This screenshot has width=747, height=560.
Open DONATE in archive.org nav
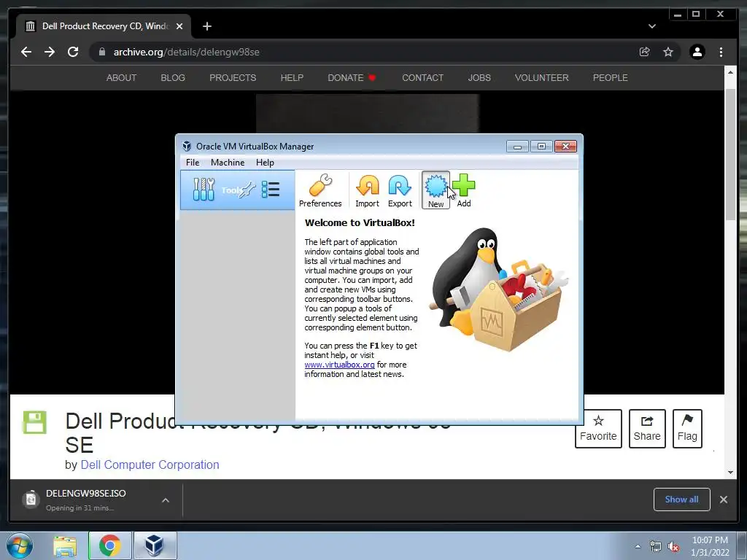352,77
